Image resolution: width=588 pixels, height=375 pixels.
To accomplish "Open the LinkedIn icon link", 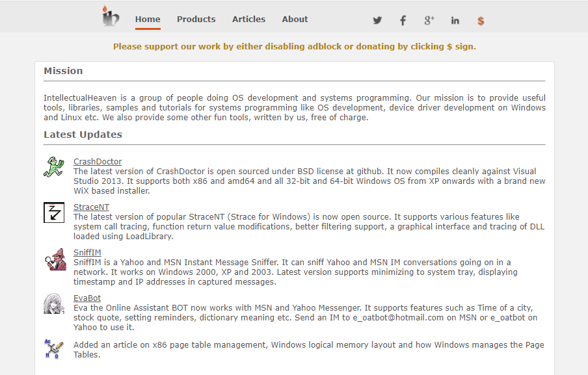I will point(455,21).
